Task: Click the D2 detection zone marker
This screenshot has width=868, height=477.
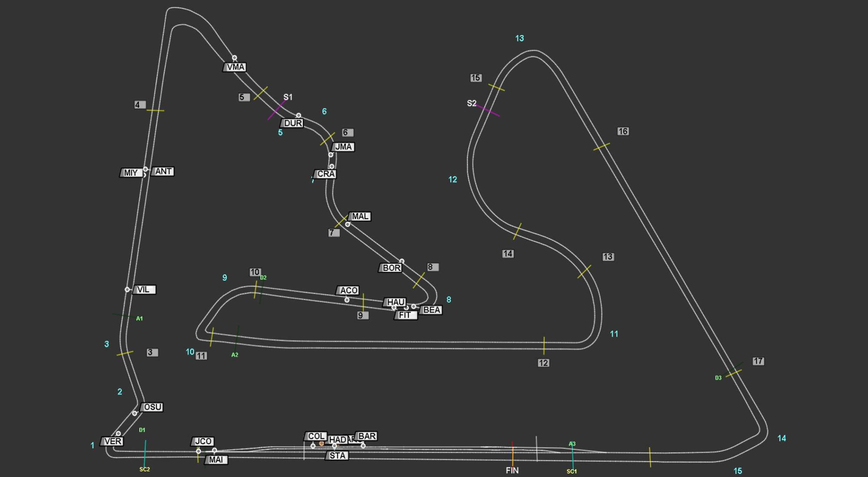Action: point(263,278)
